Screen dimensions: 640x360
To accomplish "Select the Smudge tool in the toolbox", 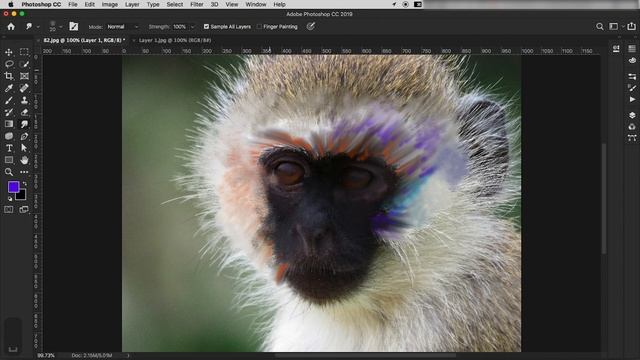I will pyautogui.click(x=24, y=124).
